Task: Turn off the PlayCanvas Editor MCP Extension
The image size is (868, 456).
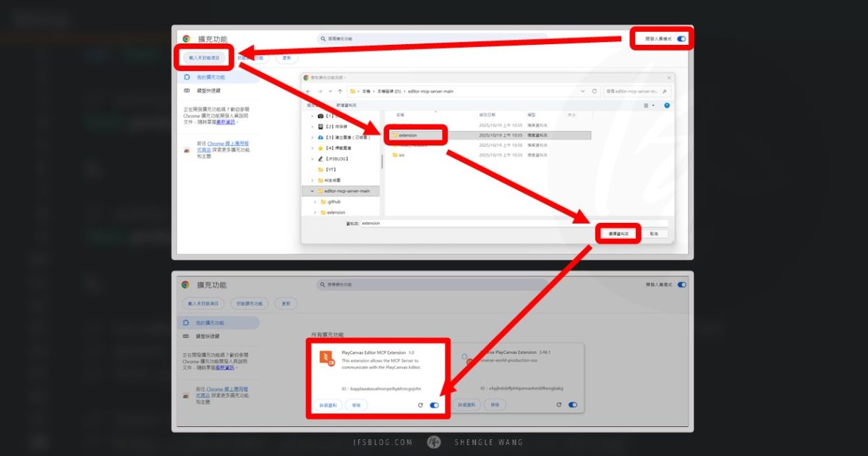Action: tap(434, 405)
